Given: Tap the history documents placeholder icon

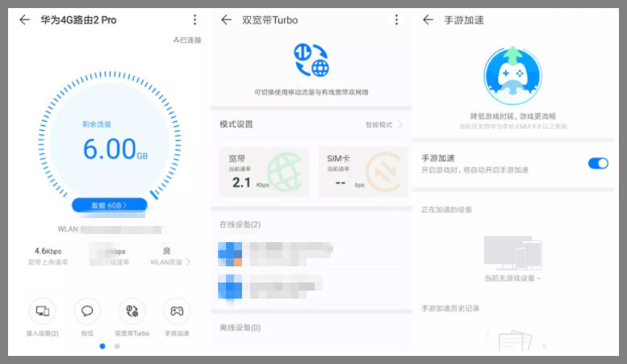Looking at the screenshot, I should click(x=515, y=341).
